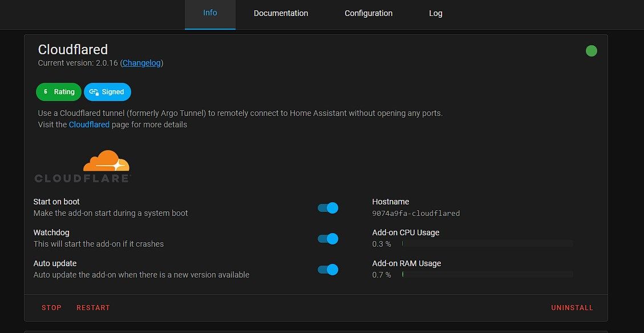Click the 0.3 % CPU usage value

382,244
